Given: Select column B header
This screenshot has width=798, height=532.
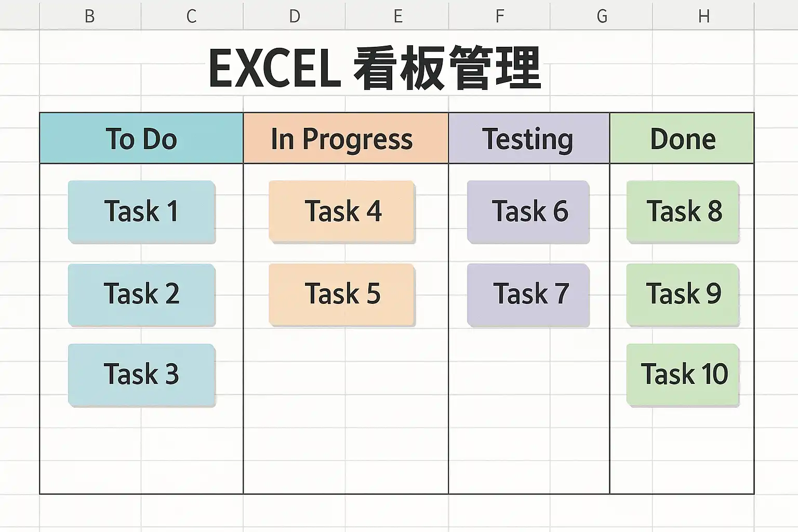Looking at the screenshot, I should coord(90,16).
